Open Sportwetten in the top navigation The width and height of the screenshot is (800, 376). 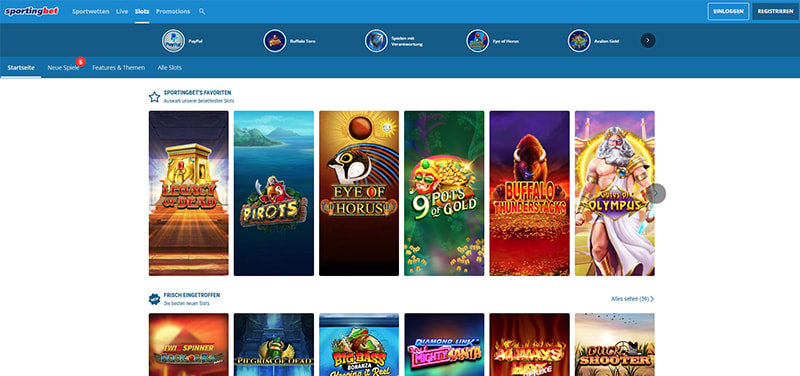(90, 11)
